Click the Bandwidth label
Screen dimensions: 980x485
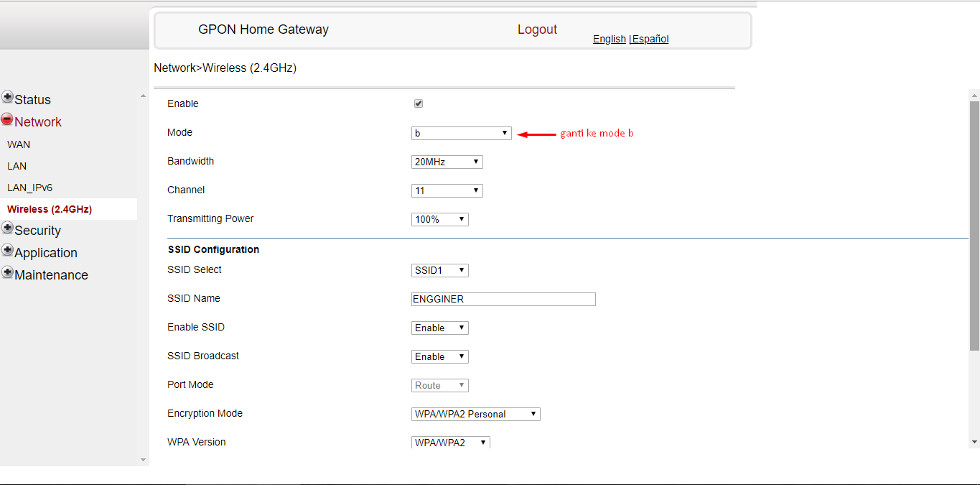190,161
